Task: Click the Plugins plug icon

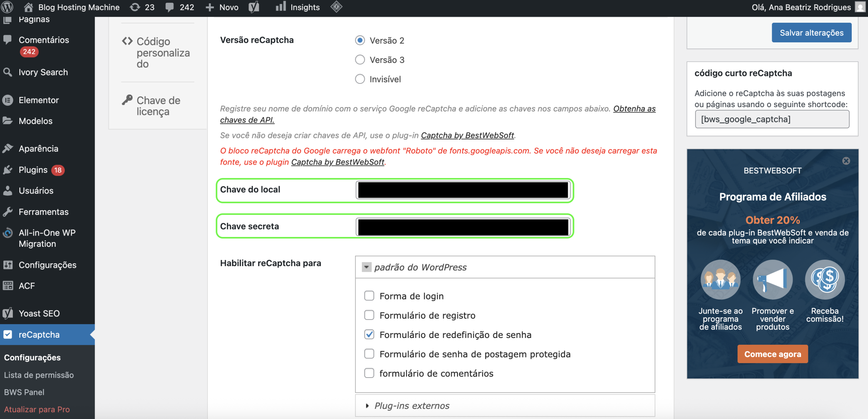Action: tap(7, 169)
